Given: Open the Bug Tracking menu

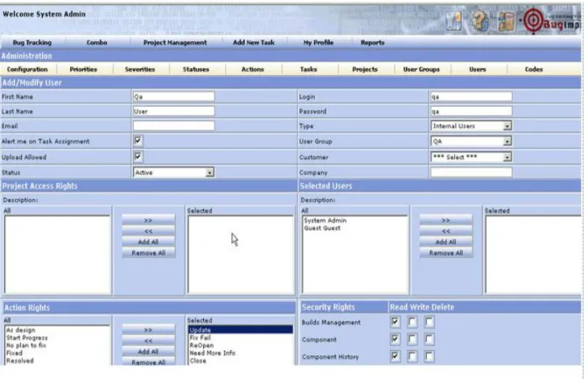Looking at the screenshot, I should (x=31, y=42).
